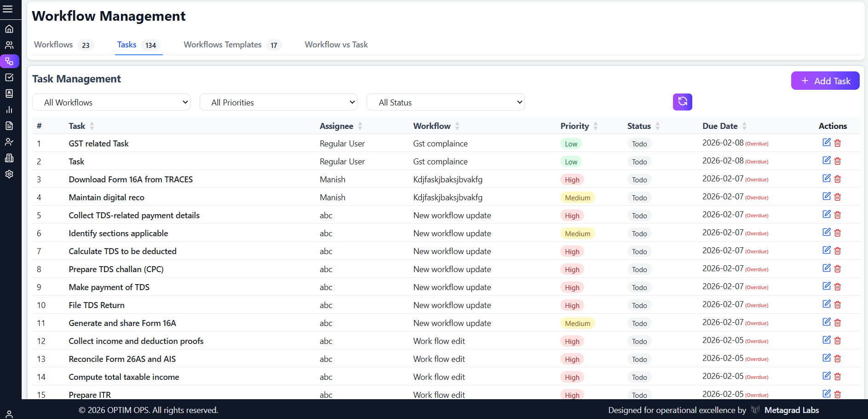Click 'Regular User' assignee in row 1

point(342,144)
